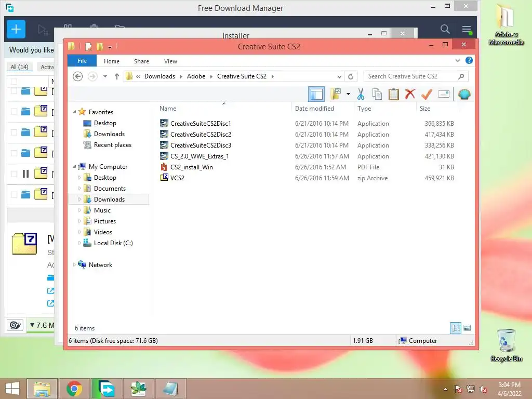Screen dimensions: 532x399
Task: Click the snail mode speed icon
Action: 15,325
